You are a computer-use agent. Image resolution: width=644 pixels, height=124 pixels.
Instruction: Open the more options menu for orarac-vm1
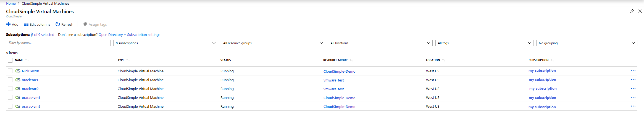pyautogui.click(x=633, y=97)
